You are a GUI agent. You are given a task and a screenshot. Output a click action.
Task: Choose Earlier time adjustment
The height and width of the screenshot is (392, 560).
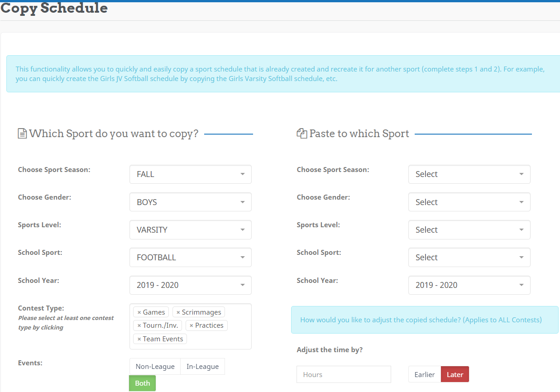[x=424, y=374]
